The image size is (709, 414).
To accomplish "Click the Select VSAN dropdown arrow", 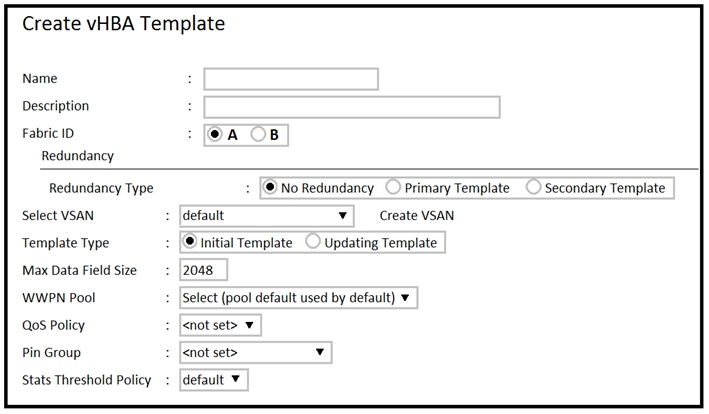I will point(342,215).
